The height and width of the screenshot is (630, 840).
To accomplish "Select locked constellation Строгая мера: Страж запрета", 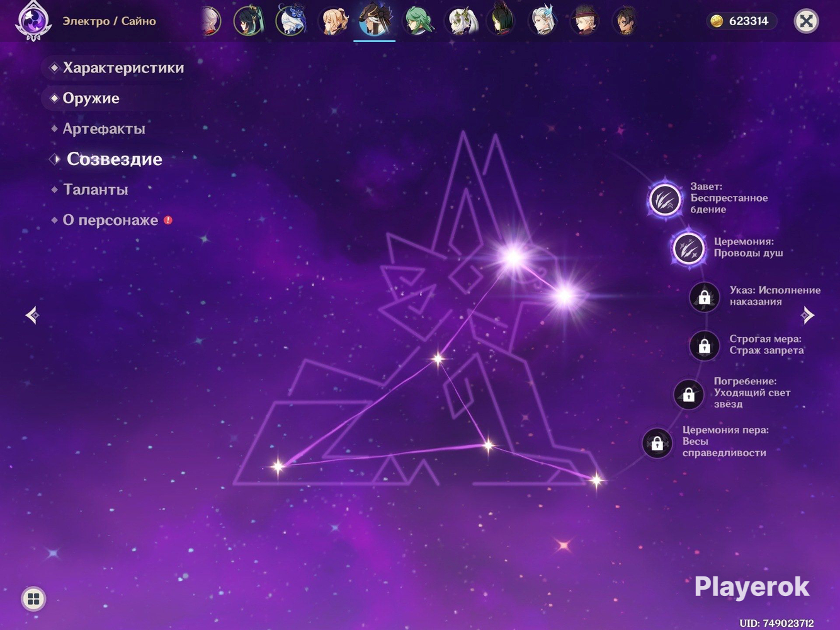I will pos(704,345).
